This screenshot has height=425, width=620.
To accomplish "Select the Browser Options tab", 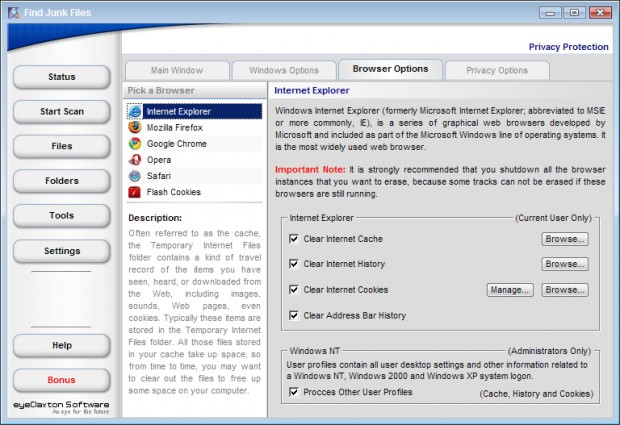I will coord(391,70).
